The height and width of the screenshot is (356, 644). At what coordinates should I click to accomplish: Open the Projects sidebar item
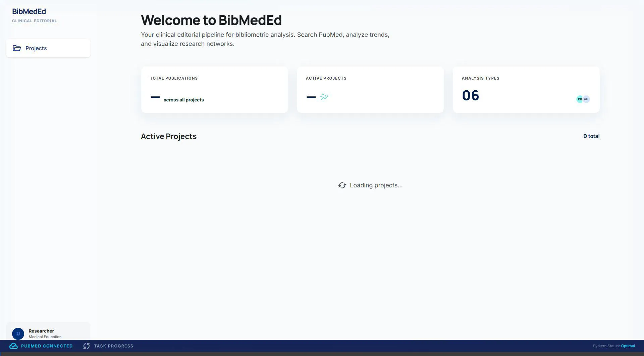[x=48, y=48]
